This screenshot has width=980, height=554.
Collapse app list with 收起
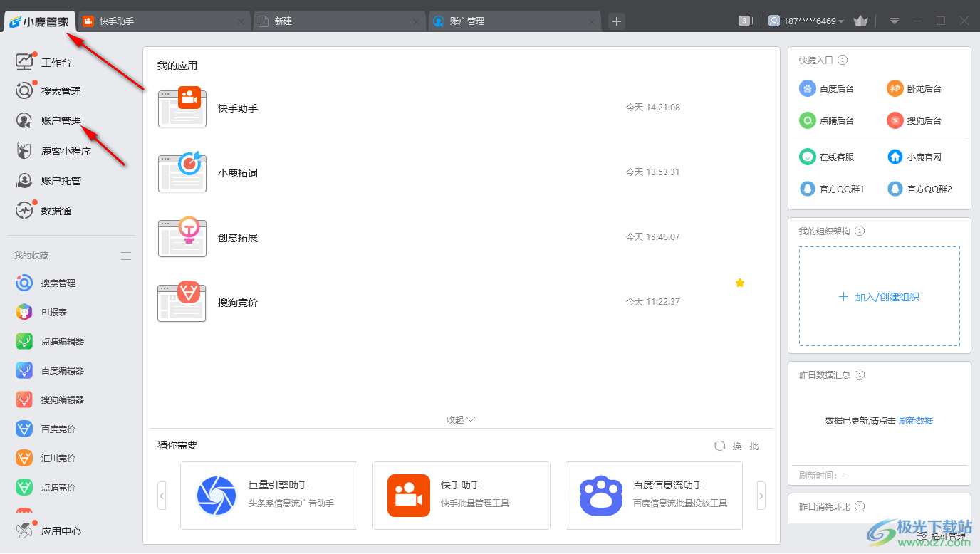pyautogui.click(x=461, y=419)
